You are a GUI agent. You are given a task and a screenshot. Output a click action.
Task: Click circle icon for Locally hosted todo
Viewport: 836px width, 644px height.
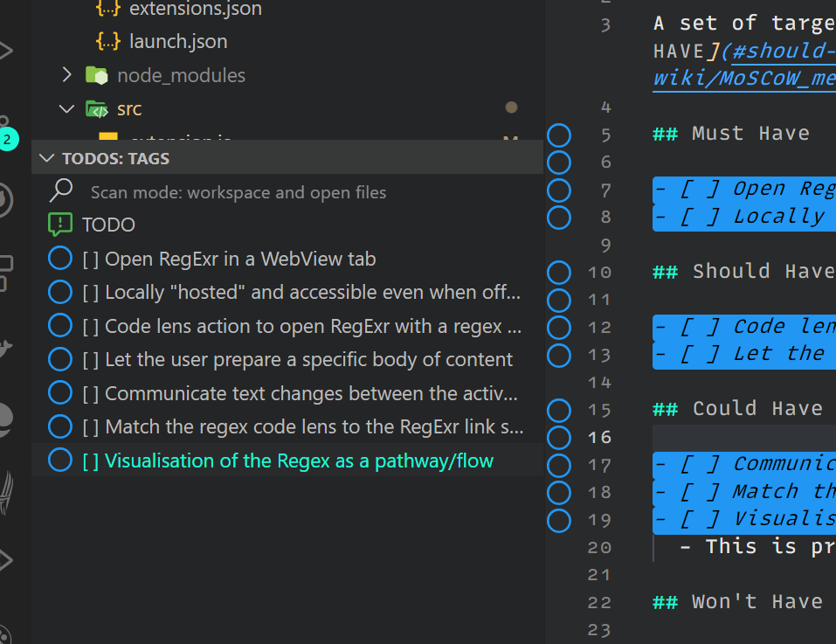(x=60, y=292)
